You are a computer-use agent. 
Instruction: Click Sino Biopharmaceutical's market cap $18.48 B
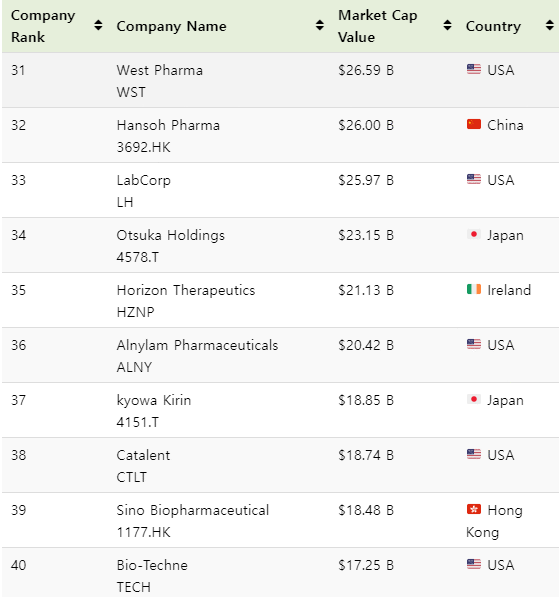366,510
